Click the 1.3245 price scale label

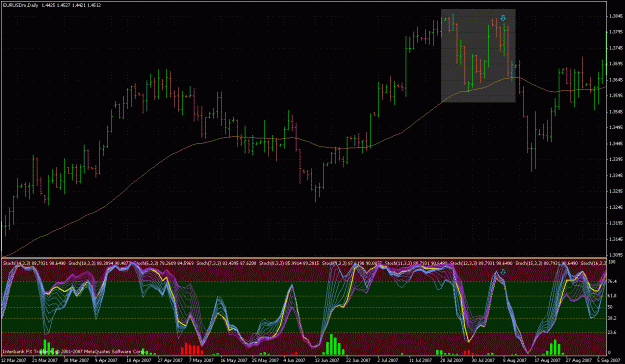click(x=615, y=207)
